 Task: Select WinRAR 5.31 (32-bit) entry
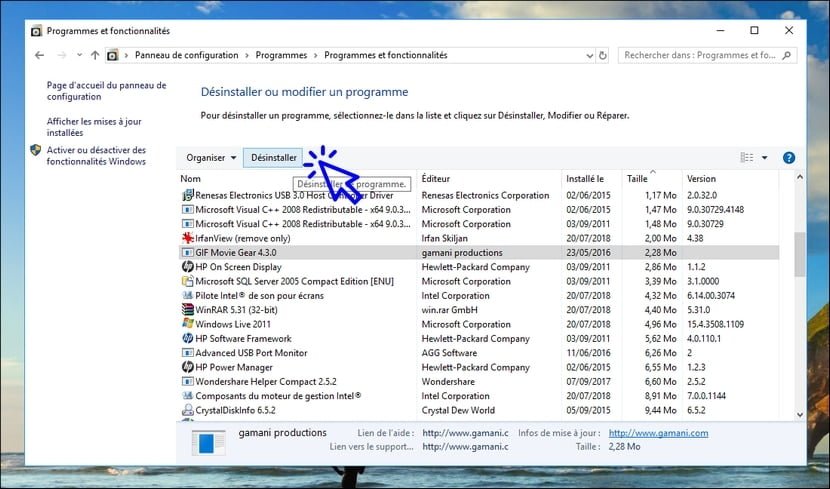pyautogui.click(x=480, y=310)
